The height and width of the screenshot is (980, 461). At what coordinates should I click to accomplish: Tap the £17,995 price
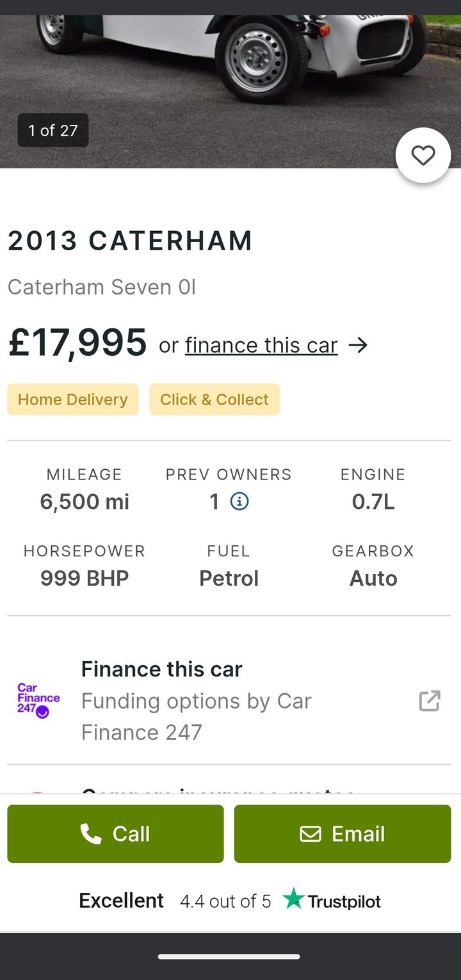click(x=77, y=343)
